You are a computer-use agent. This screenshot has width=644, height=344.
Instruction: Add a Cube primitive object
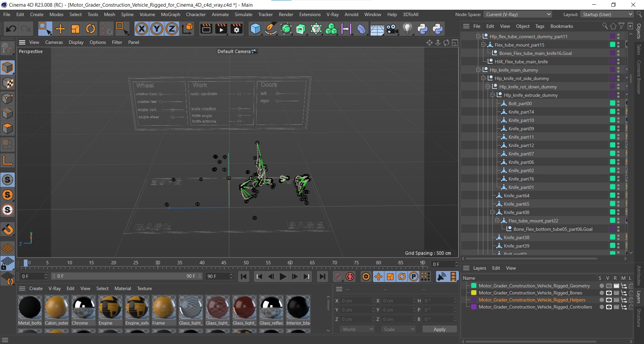pos(256,29)
